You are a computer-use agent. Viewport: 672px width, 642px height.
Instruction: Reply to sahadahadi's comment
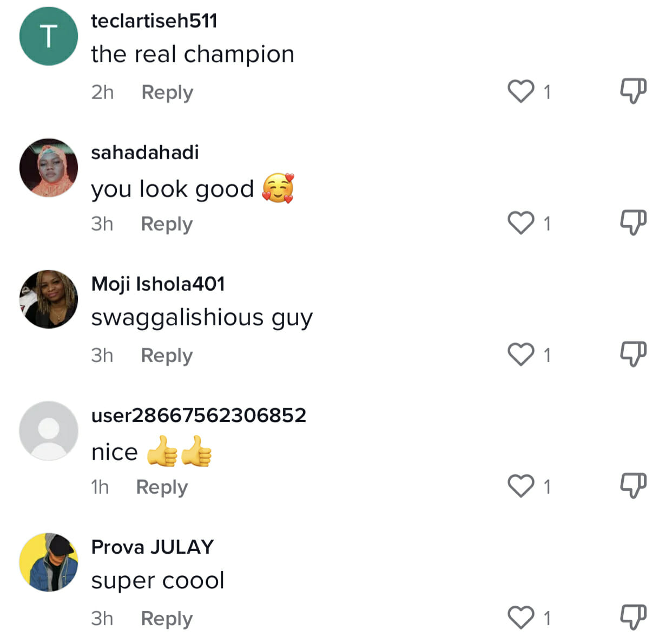coord(167,224)
